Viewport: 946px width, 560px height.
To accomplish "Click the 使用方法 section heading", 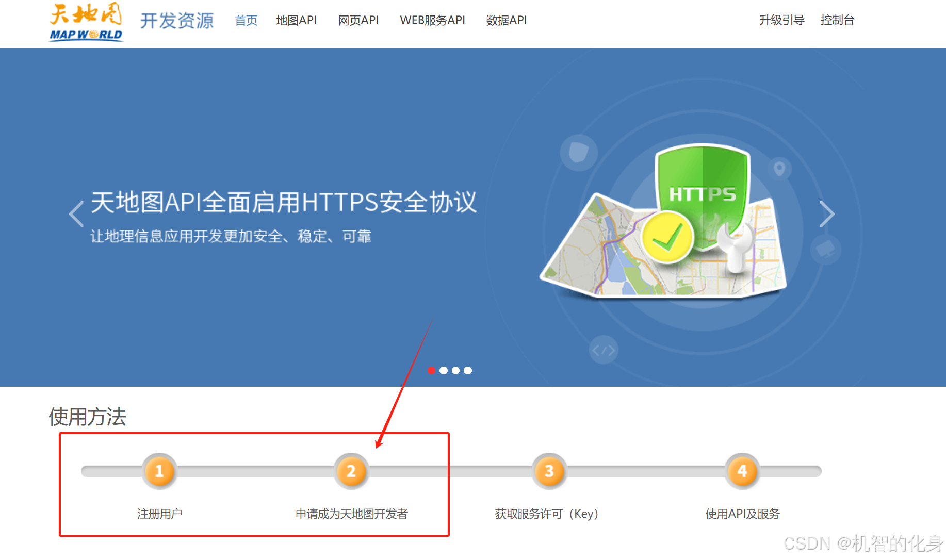I will click(88, 417).
